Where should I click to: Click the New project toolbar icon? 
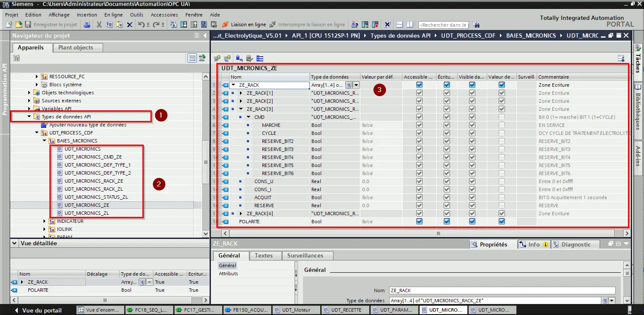point(8,25)
